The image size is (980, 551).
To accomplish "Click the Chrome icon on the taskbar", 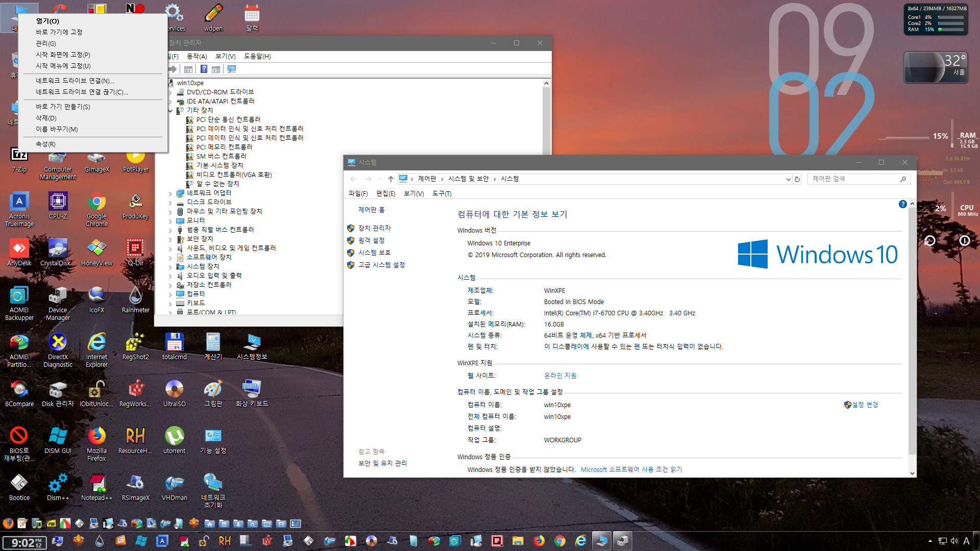I will 559,541.
